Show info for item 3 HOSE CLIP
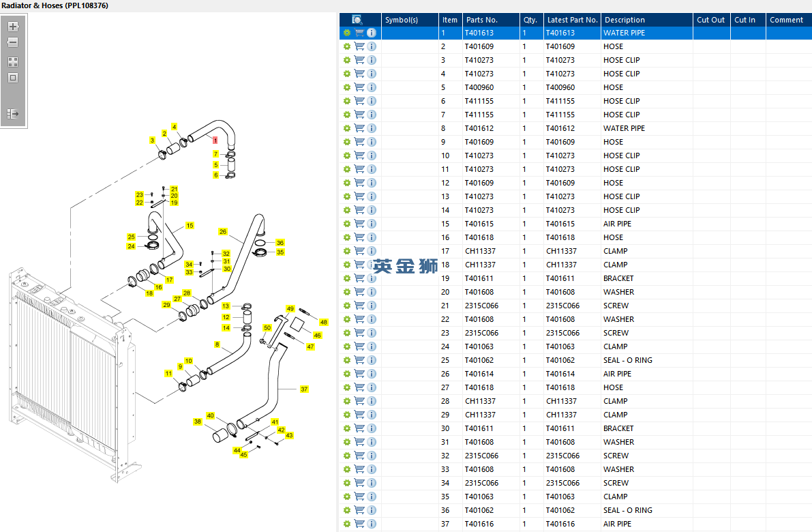Viewport: 812px width, 532px height. (372, 60)
